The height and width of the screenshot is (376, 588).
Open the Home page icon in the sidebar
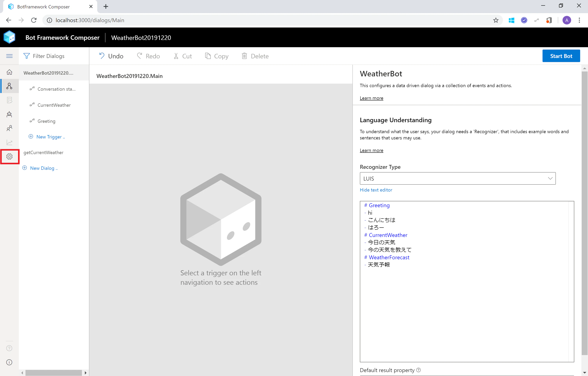click(x=9, y=72)
